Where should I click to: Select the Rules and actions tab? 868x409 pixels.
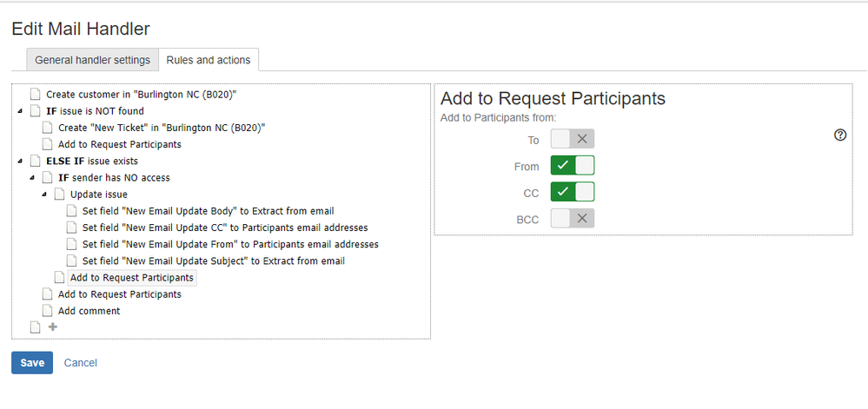pos(209,60)
